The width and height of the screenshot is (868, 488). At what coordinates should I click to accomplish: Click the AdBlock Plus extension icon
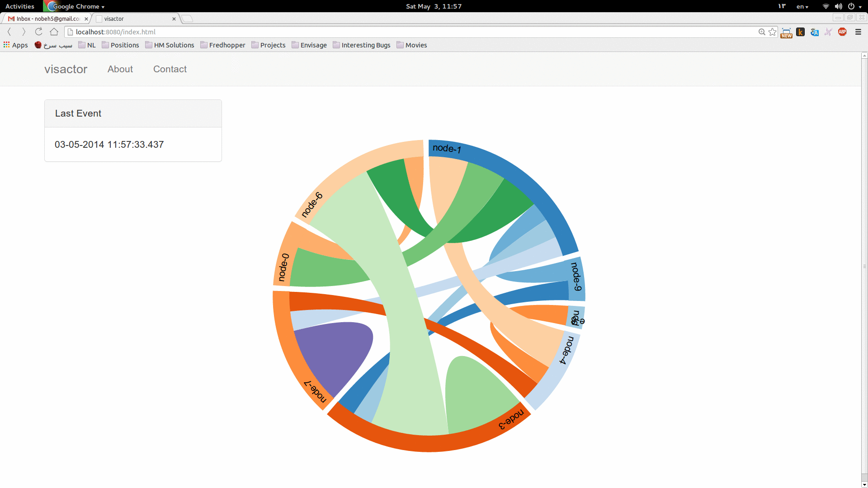[x=842, y=32]
